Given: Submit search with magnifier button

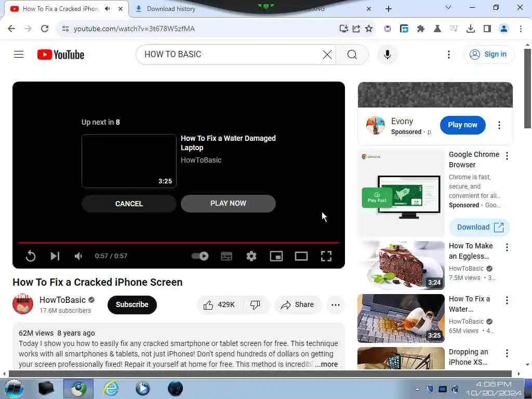Looking at the screenshot, I should click(352, 54).
